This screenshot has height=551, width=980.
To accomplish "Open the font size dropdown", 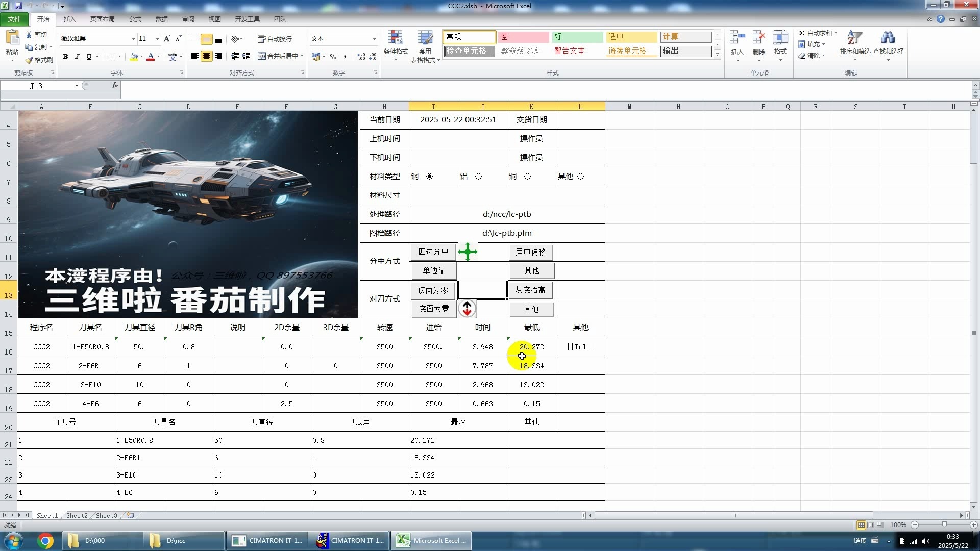I will coord(157,39).
